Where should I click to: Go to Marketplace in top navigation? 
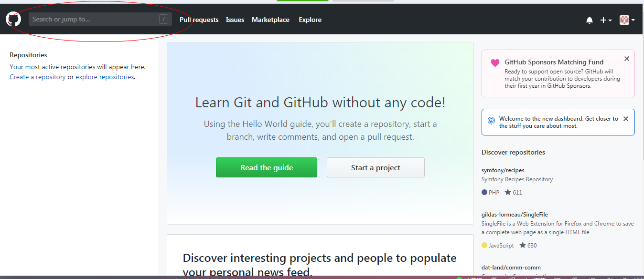tap(270, 20)
